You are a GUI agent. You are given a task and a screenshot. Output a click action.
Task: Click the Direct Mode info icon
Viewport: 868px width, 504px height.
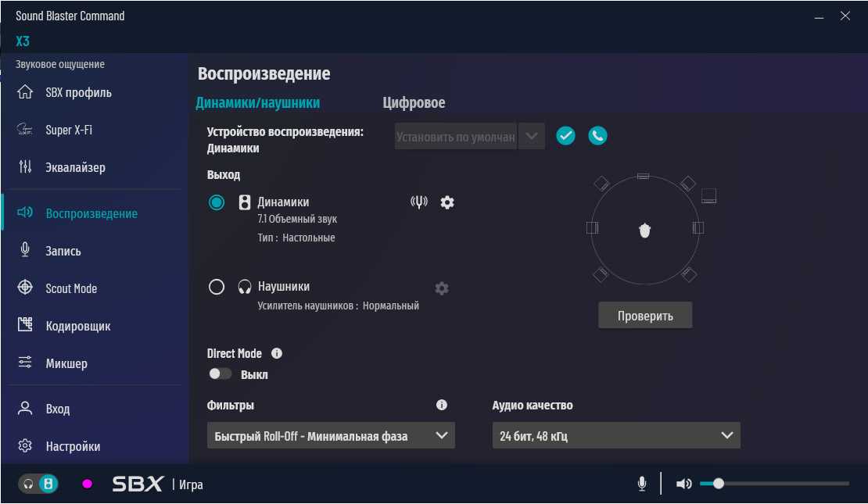pos(276,353)
